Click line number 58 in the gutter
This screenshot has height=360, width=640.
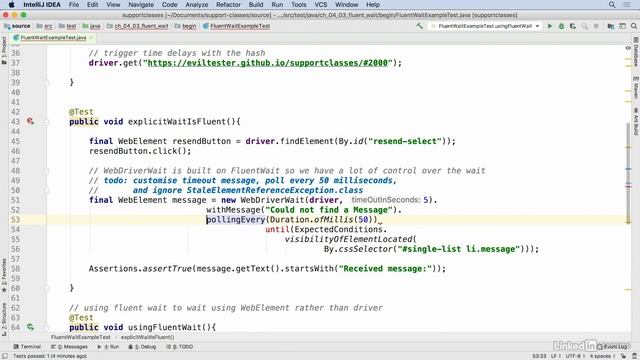click(x=15, y=269)
